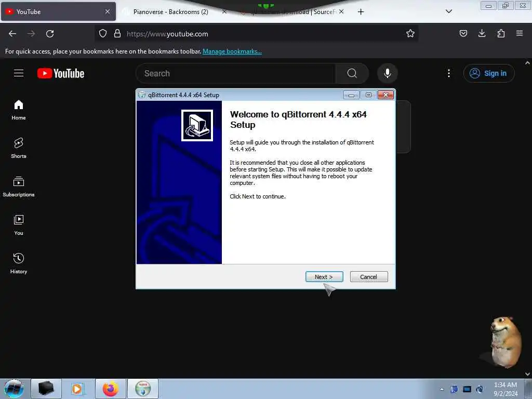Open Shorts in YouTube sidebar

tap(19, 148)
